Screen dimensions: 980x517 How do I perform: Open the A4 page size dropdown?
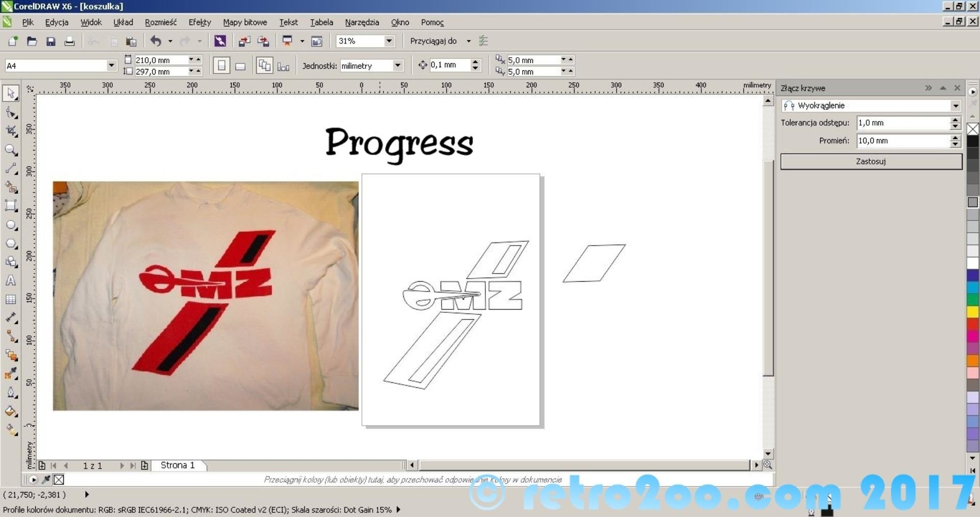tap(111, 65)
